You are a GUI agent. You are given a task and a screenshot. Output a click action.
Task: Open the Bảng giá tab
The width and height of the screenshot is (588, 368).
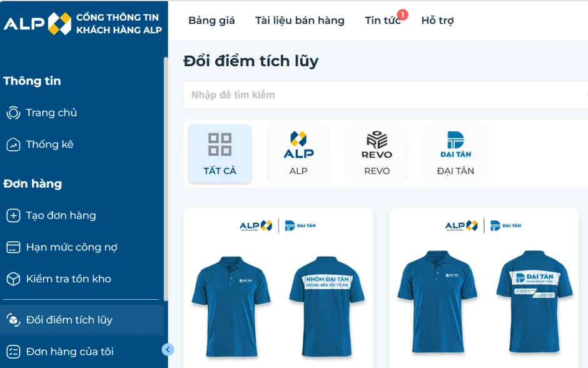pyautogui.click(x=211, y=20)
